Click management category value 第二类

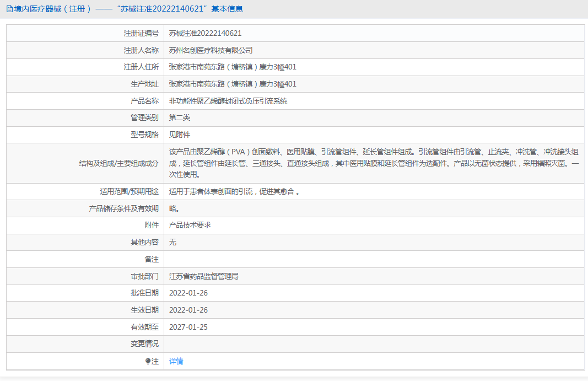180,117
